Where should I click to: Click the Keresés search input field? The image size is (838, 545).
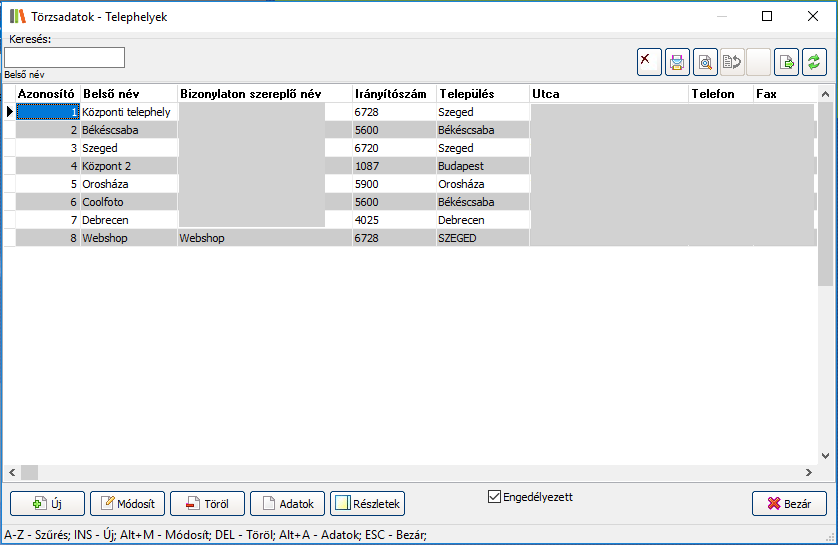(65, 57)
